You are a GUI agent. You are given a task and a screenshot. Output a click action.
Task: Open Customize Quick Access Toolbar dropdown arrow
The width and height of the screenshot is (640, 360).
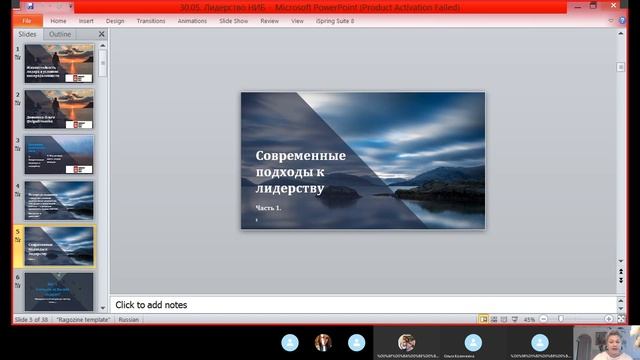pyautogui.click(x=70, y=7)
